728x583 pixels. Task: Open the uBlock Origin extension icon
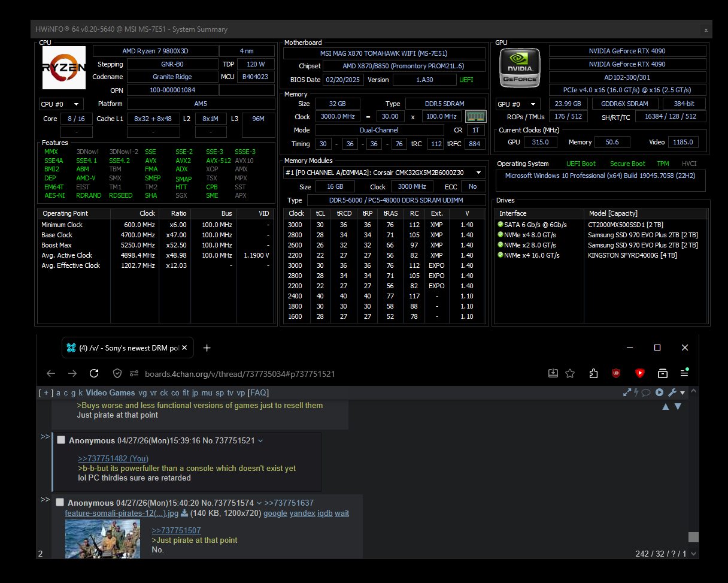[616, 373]
